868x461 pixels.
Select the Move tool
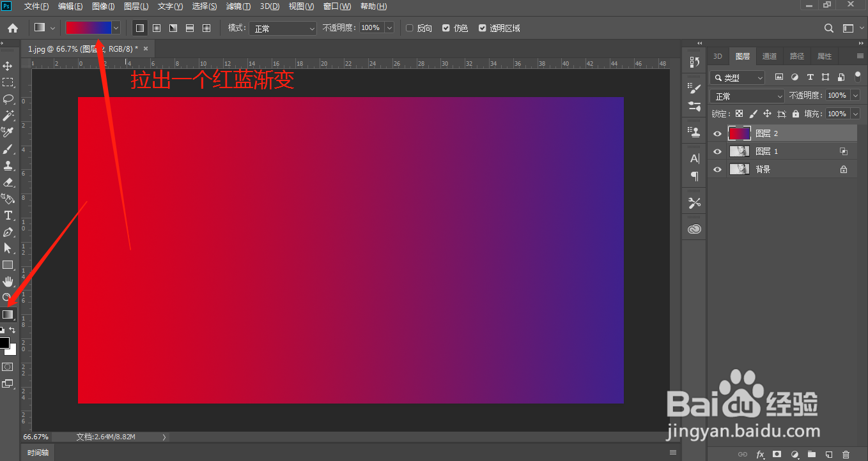pyautogui.click(x=8, y=66)
